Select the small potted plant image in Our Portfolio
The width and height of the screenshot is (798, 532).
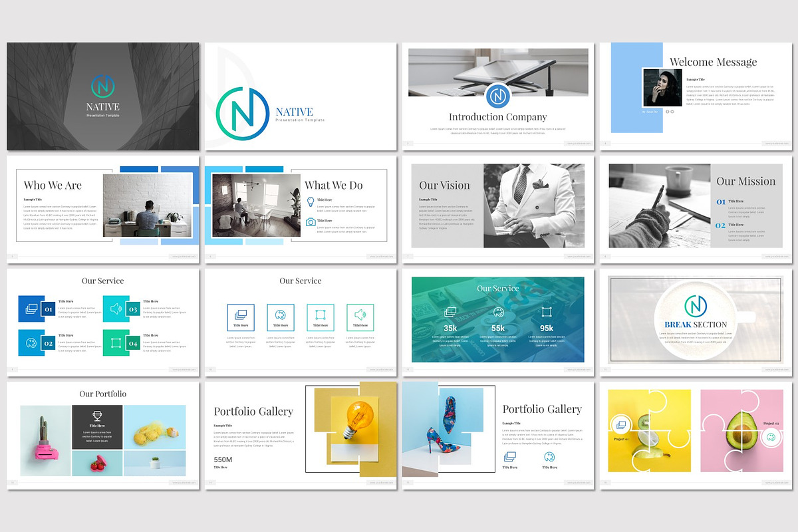(x=155, y=463)
